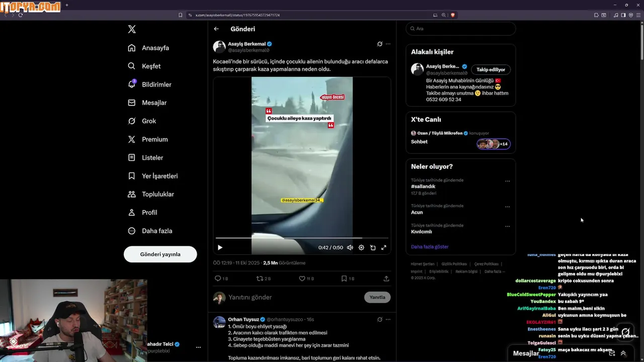Screen dimensions: 644x362
Task: Open Hizmet Şartları footer link
Action: coord(423,264)
